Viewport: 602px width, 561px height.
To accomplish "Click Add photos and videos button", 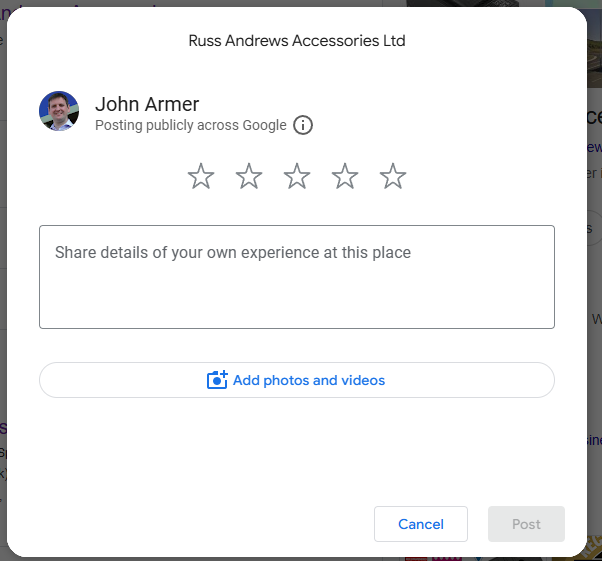I will (x=297, y=380).
